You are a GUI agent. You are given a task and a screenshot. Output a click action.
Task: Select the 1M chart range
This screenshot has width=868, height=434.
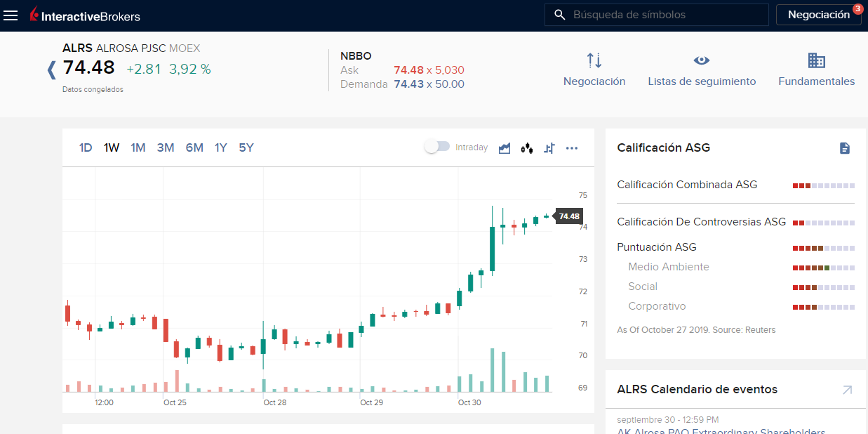pyautogui.click(x=138, y=147)
